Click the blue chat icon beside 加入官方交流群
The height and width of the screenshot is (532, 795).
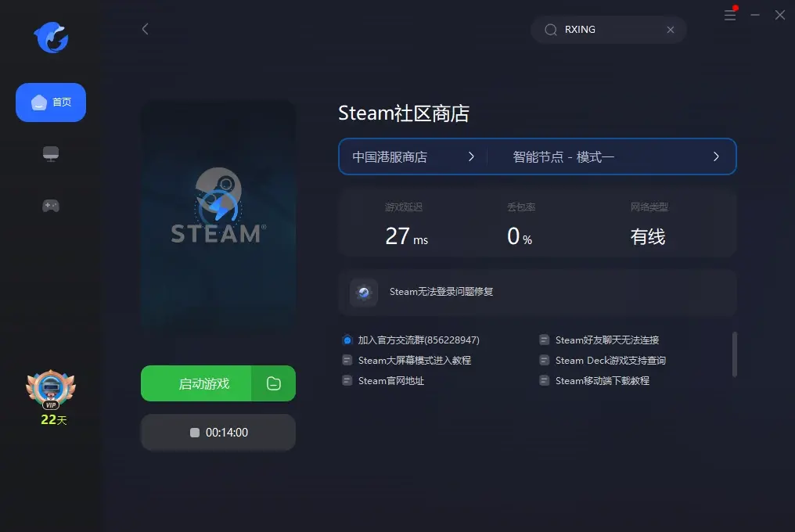pos(347,340)
